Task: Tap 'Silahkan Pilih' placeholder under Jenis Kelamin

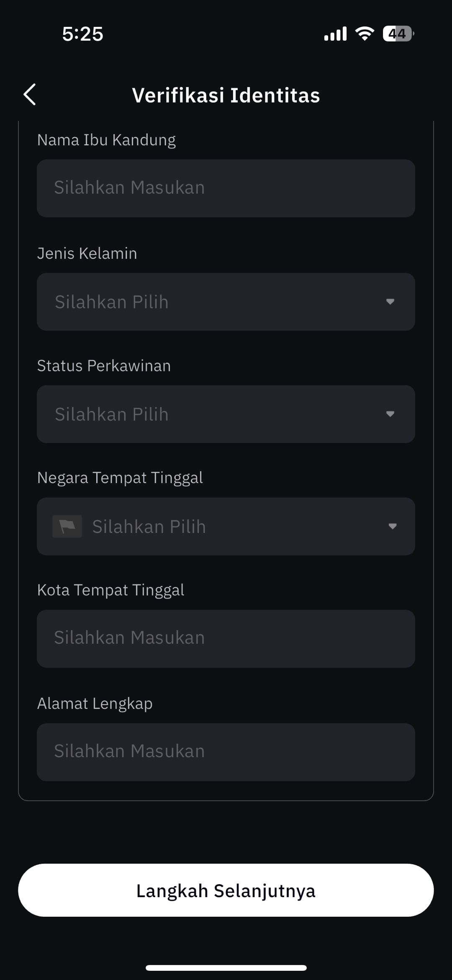Action: 112,302
